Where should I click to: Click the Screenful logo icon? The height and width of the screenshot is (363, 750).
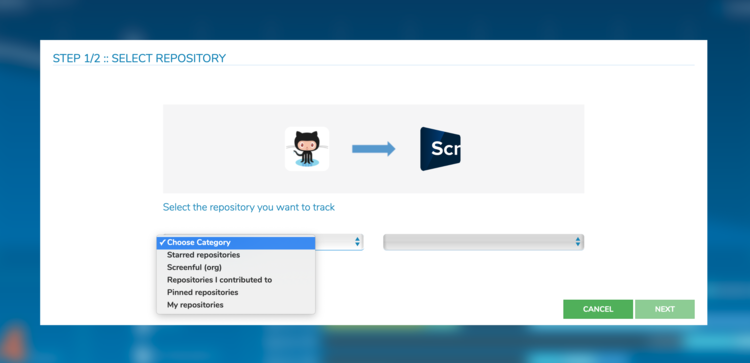click(x=441, y=149)
